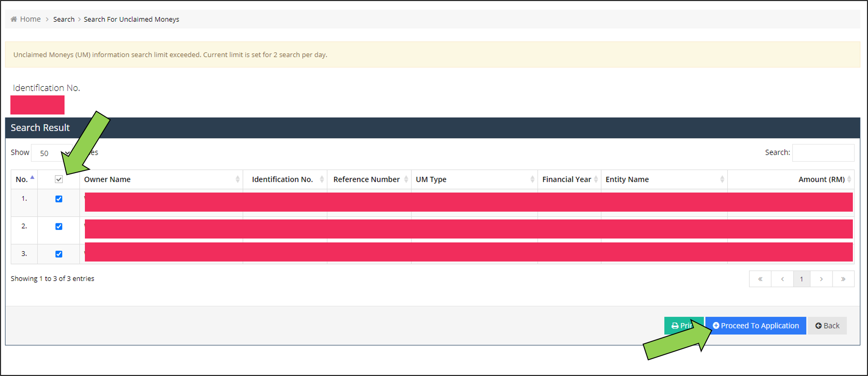Uncheck the checkbox for row 3
Viewport: 868px width, 376px height.
click(x=59, y=254)
